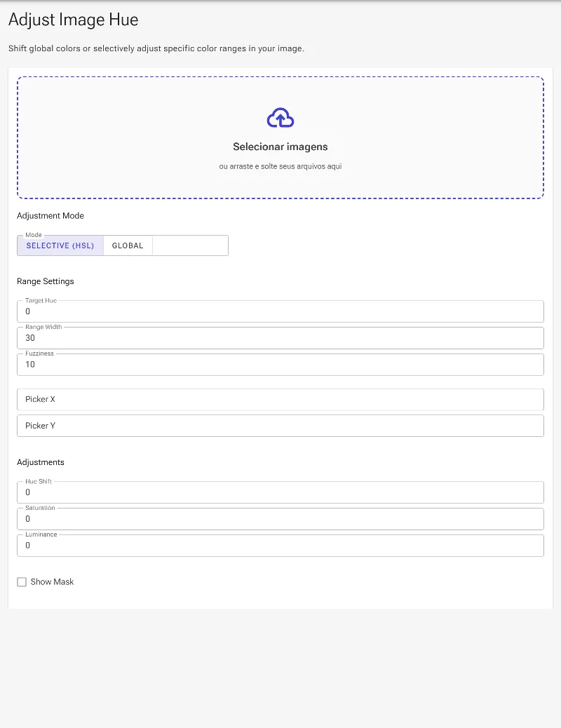Image resolution: width=561 pixels, height=728 pixels.
Task: Click the Adjustment Mode section label
Action: [50, 216]
